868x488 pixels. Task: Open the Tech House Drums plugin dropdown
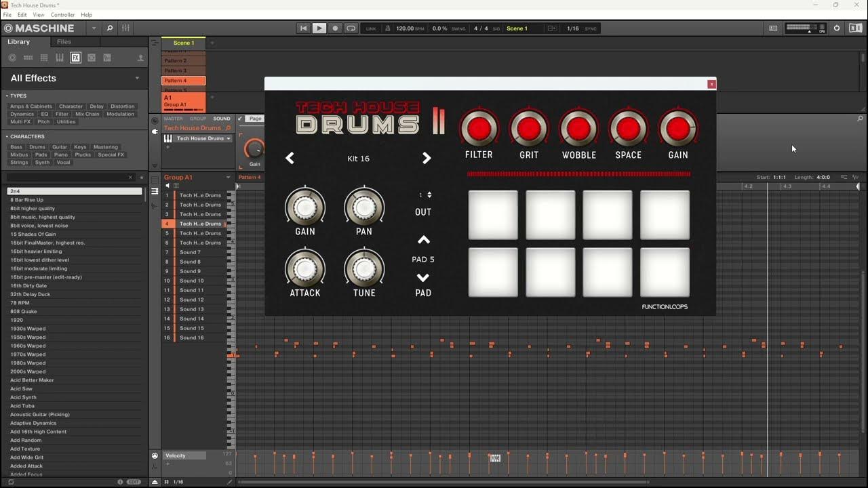click(229, 138)
